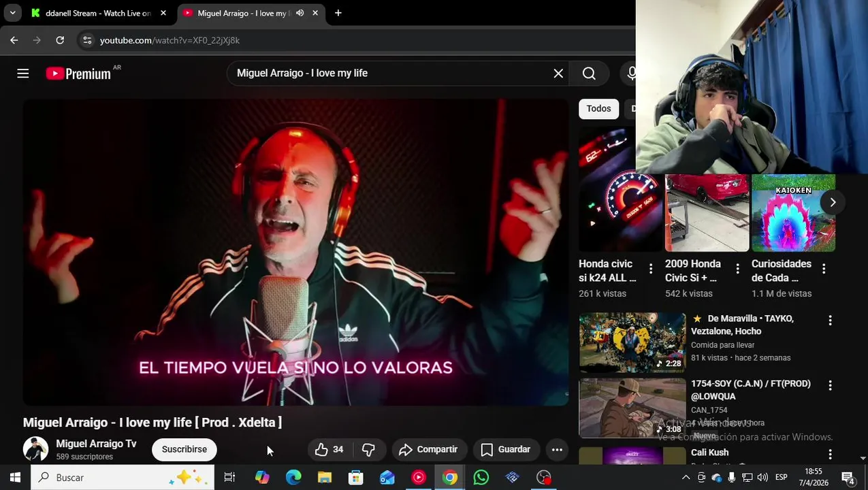Open the Kaioken Curiosidades thumbnail
The image size is (868, 490).
(793, 212)
